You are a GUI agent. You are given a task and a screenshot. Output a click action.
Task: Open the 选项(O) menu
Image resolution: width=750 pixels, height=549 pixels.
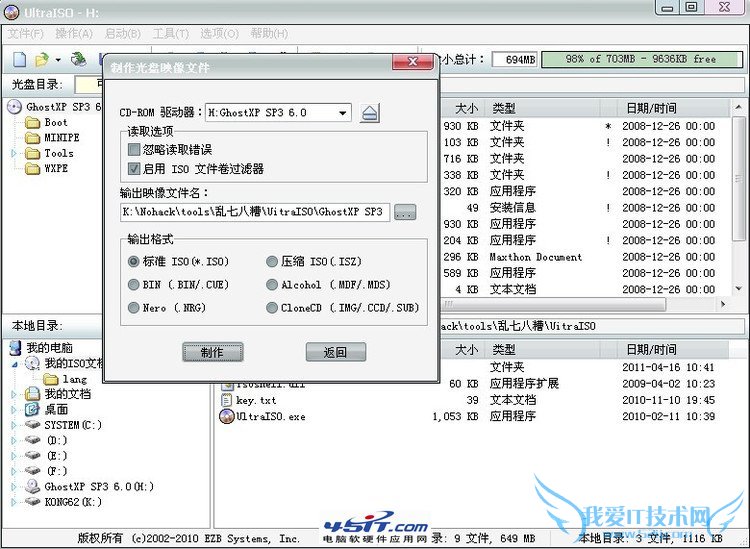pyautogui.click(x=219, y=34)
